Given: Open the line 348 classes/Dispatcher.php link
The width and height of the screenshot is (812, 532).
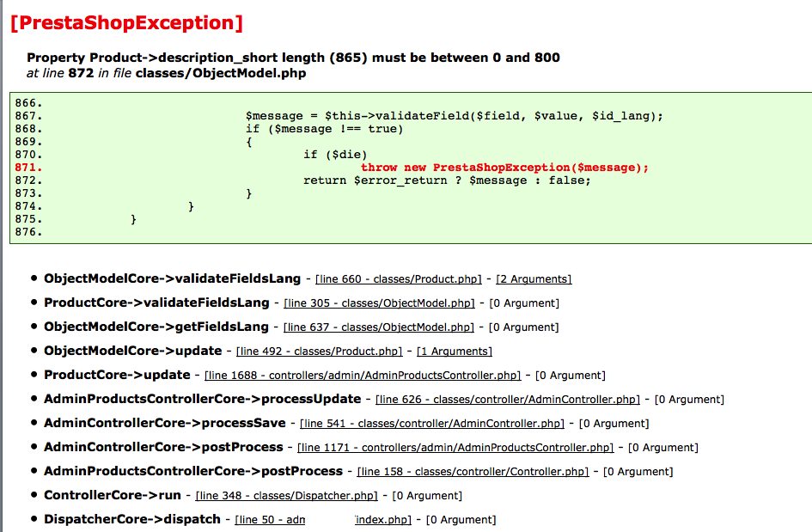Looking at the screenshot, I should click(x=286, y=496).
